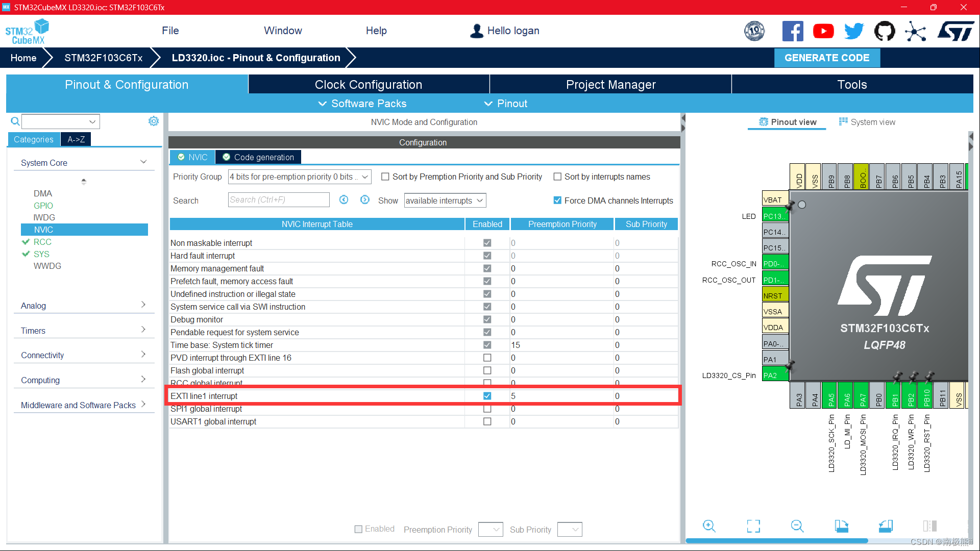The width and height of the screenshot is (980, 551).
Task: Open the Code generation tab
Action: (258, 157)
